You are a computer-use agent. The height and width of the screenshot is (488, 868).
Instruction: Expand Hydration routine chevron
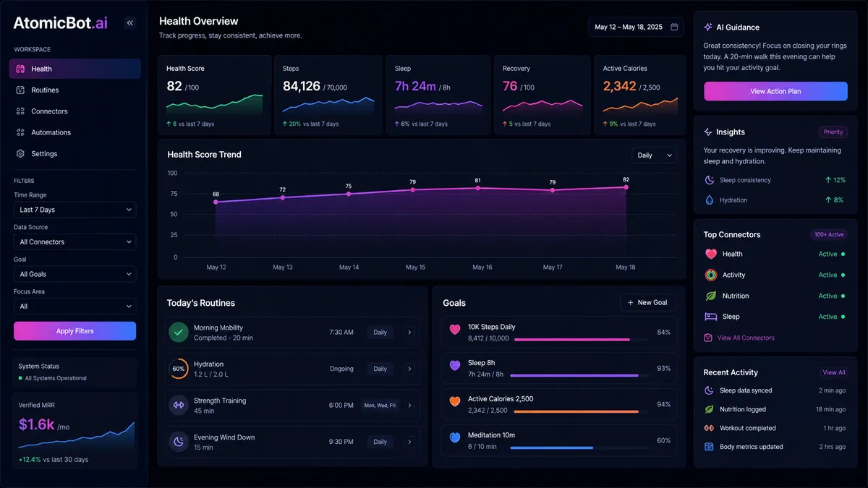[x=409, y=369]
